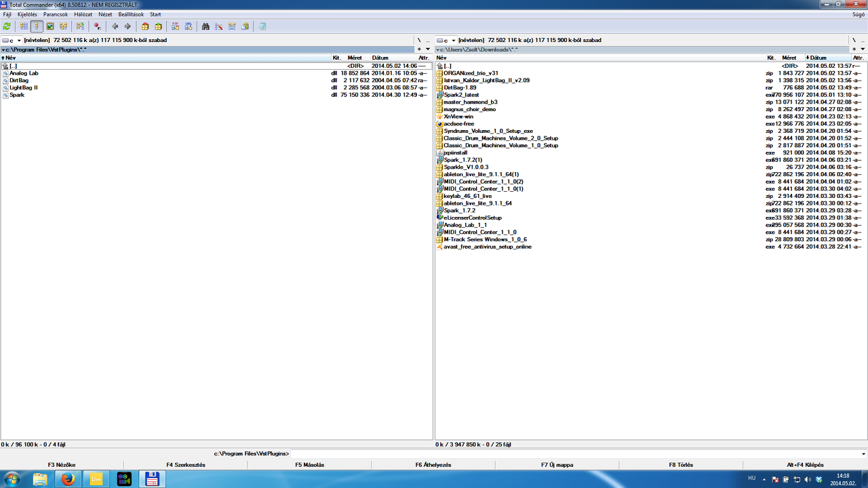Click the synchronize directories toolbar icon
868x488 pixels.
click(x=232, y=26)
